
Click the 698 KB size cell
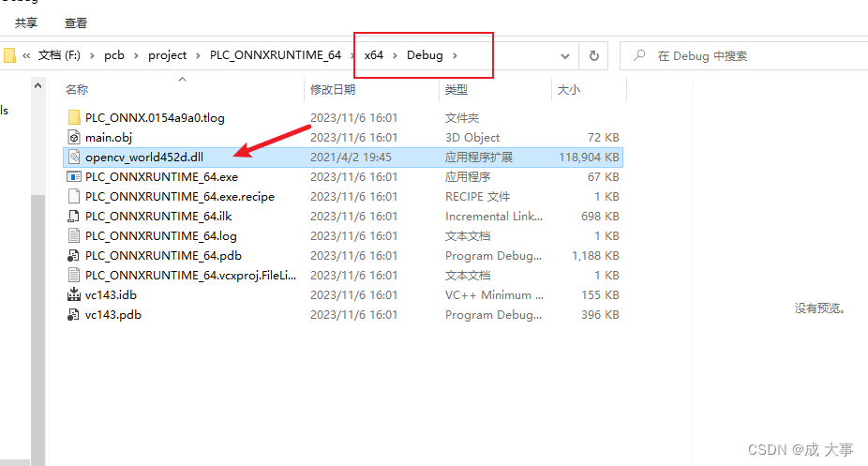(x=600, y=217)
